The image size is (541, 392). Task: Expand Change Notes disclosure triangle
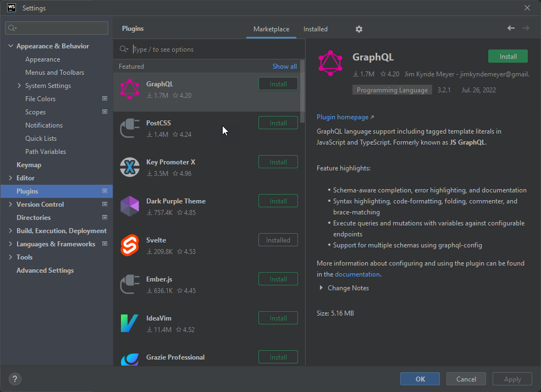[x=321, y=288]
